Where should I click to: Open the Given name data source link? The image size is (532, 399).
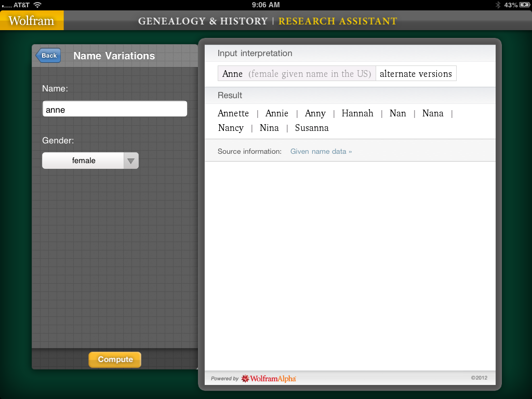tap(321, 152)
